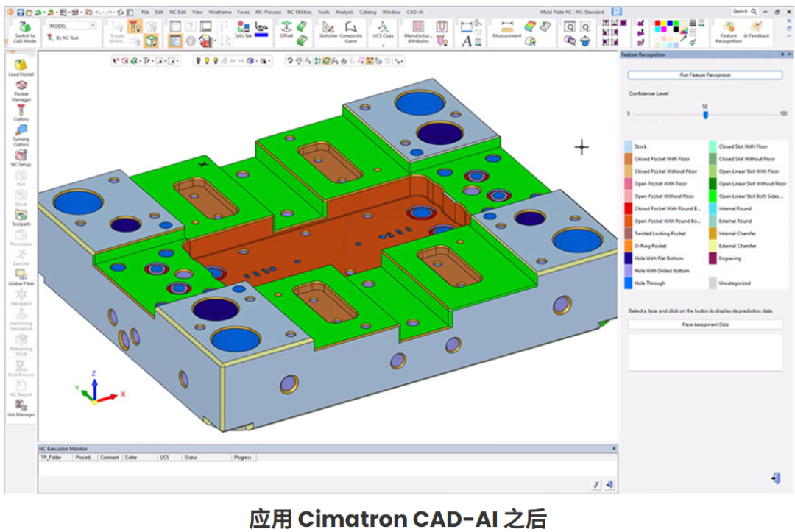Toggle the highlighted cutter-light display button
Screen dimensions: 795x532
[135, 26]
